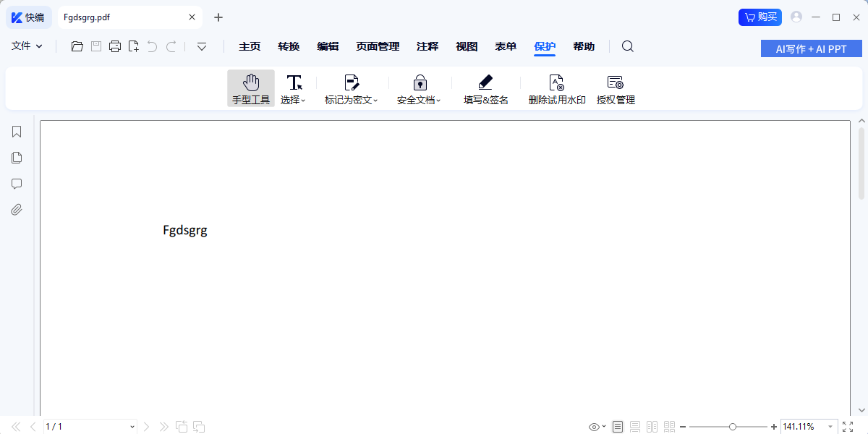Switch to the 表单 tab
Screen dimensions: 868x434
[x=506, y=46]
